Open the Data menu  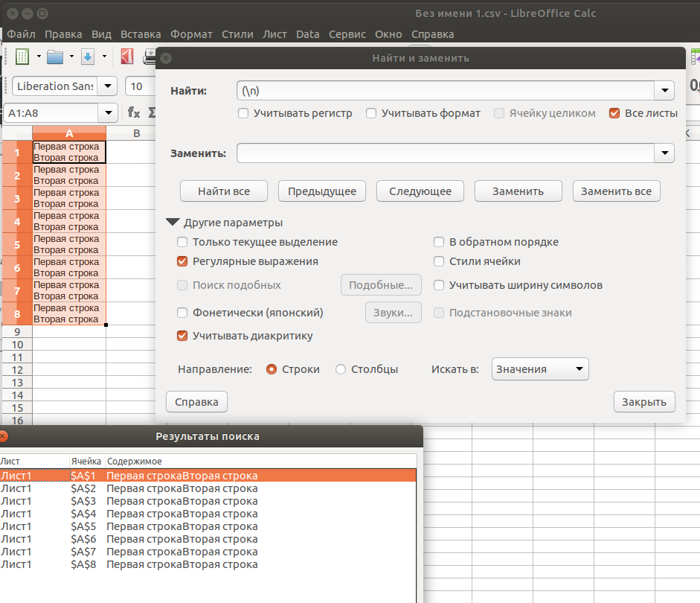307,34
